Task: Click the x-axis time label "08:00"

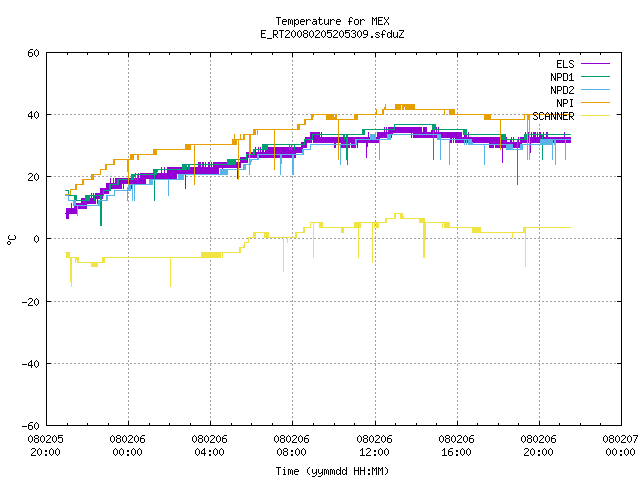Action: (291, 452)
